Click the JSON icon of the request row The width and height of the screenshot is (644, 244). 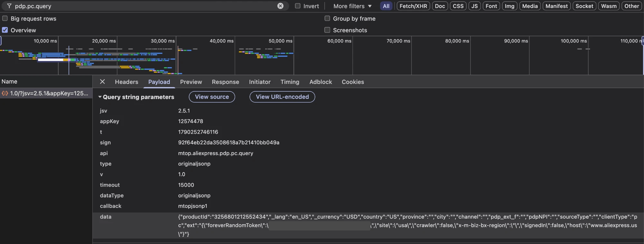(x=5, y=93)
